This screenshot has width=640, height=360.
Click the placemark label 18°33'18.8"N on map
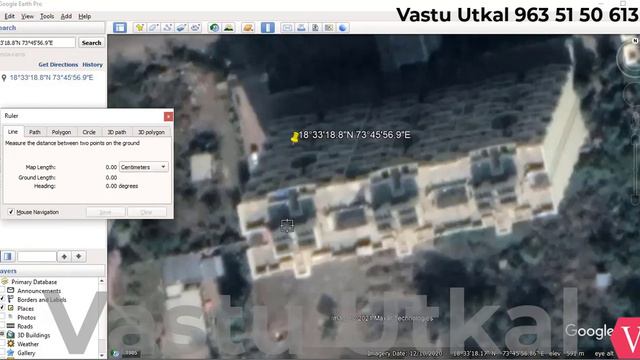click(x=354, y=135)
